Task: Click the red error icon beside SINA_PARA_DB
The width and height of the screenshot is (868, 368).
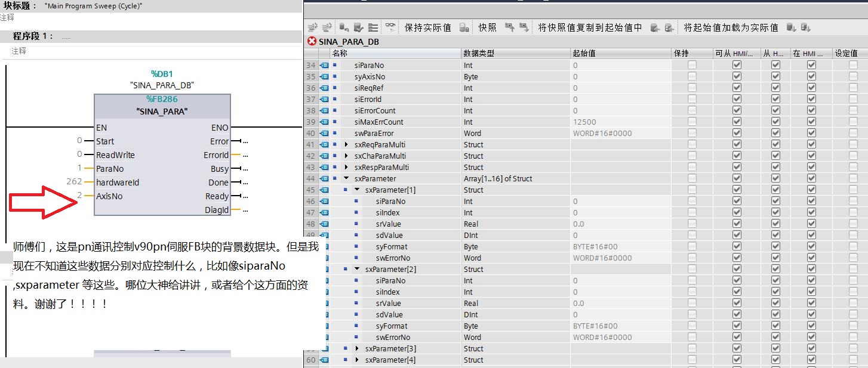Action: pyautogui.click(x=312, y=42)
